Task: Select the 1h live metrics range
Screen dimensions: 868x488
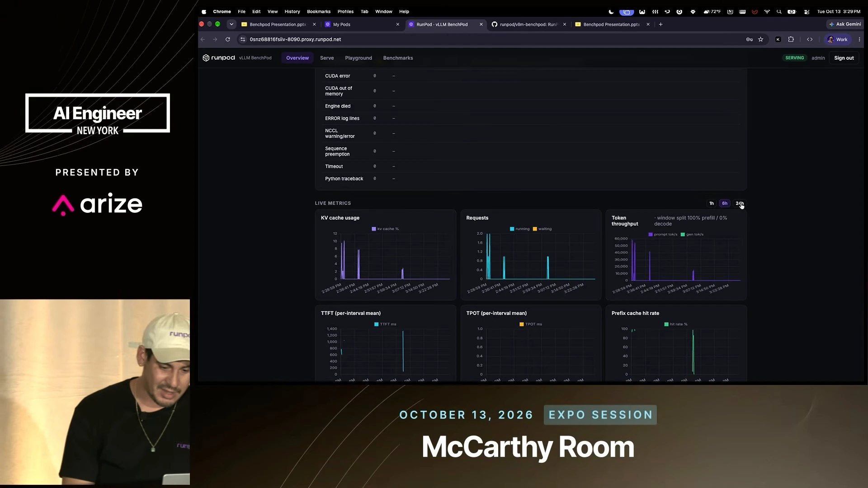Action: 712,203
